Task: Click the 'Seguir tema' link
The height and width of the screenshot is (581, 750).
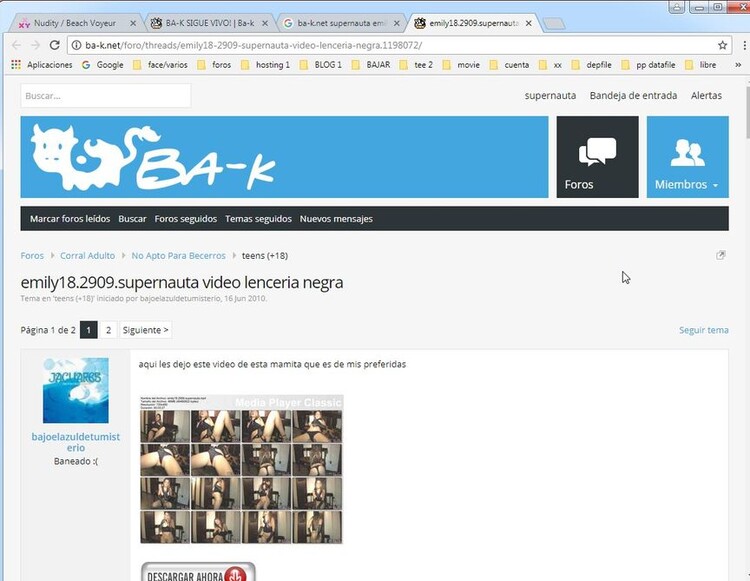Action: 703,330
